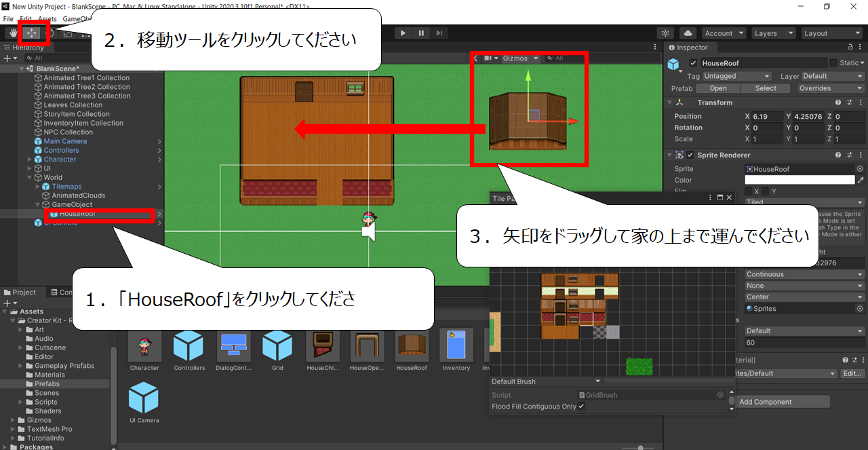Open Collab services sun icon
This screenshot has height=450, width=868.
point(666,33)
